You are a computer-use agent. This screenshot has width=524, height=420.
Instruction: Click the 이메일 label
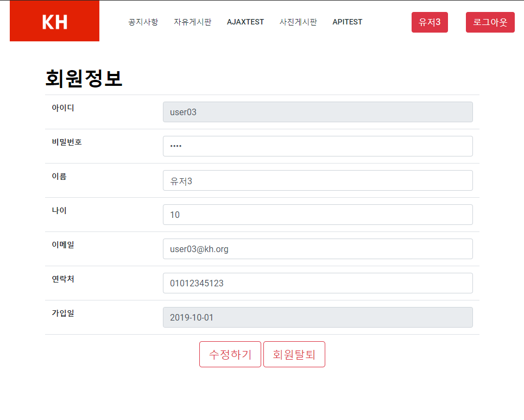click(63, 245)
